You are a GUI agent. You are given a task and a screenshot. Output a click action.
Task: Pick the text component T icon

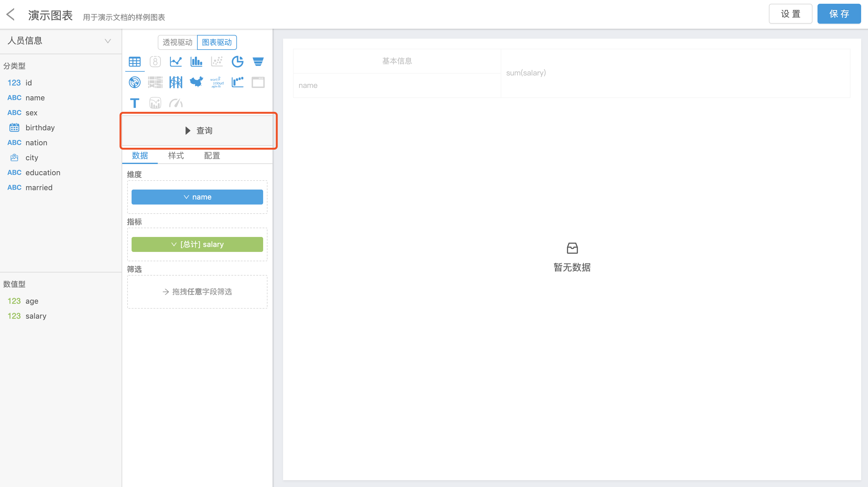(x=134, y=103)
